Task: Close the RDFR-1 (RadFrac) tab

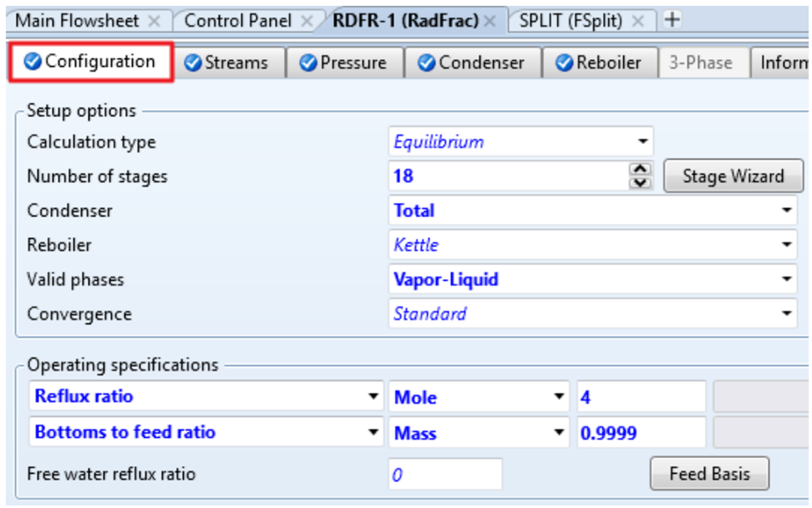Action: point(490,21)
